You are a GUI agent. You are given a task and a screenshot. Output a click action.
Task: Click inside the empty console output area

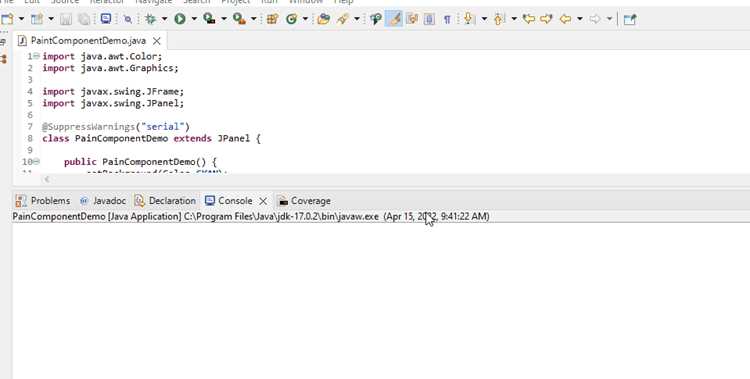pyautogui.click(x=381, y=301)
